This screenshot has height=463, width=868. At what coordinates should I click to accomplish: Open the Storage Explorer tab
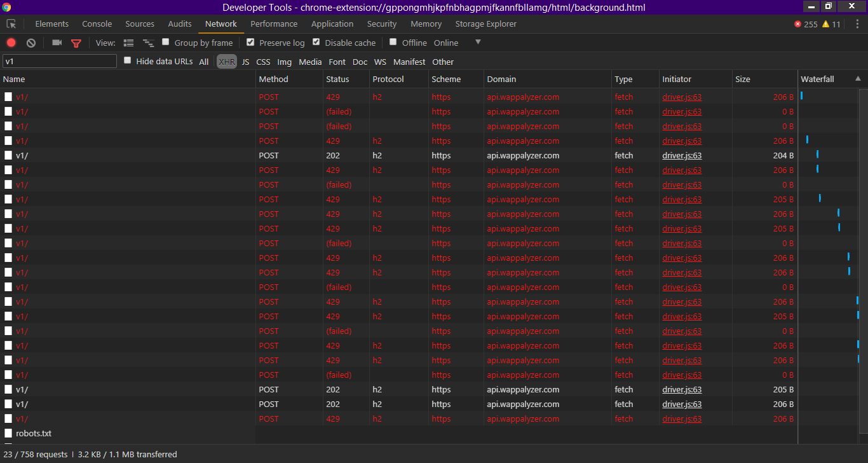pyautogui.click(x=486, y=24)
